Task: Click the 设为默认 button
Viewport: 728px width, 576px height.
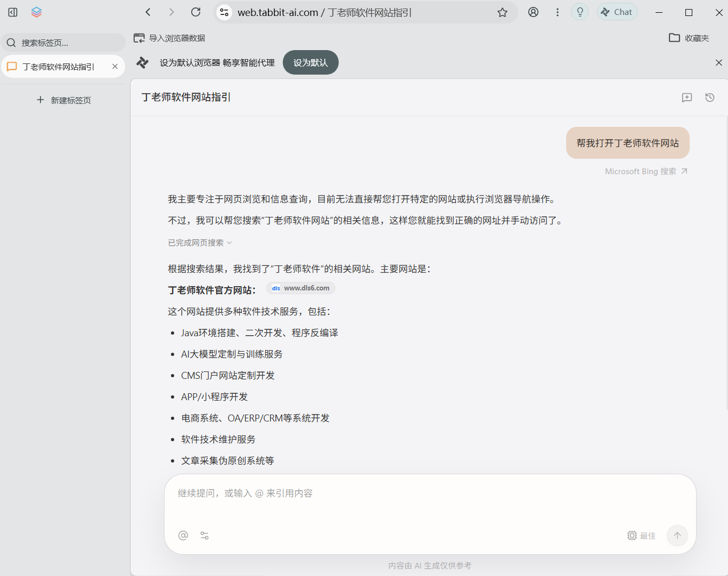Action: 310,63
